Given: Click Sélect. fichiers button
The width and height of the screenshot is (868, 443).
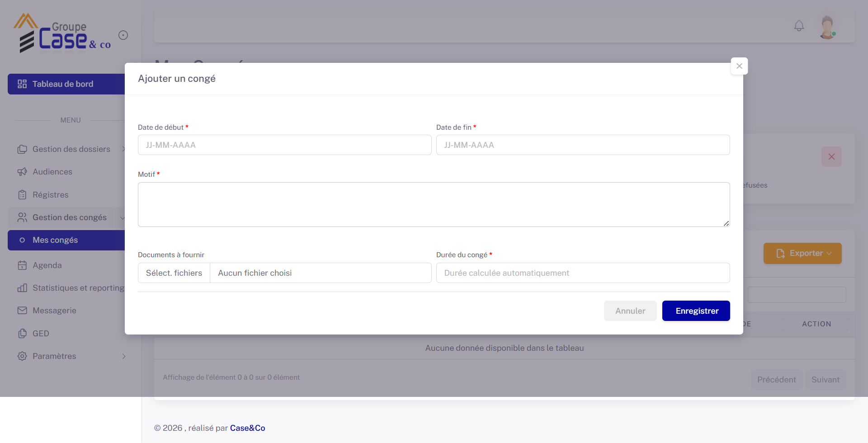Looking at the screenshot, I should pos(174,273).
